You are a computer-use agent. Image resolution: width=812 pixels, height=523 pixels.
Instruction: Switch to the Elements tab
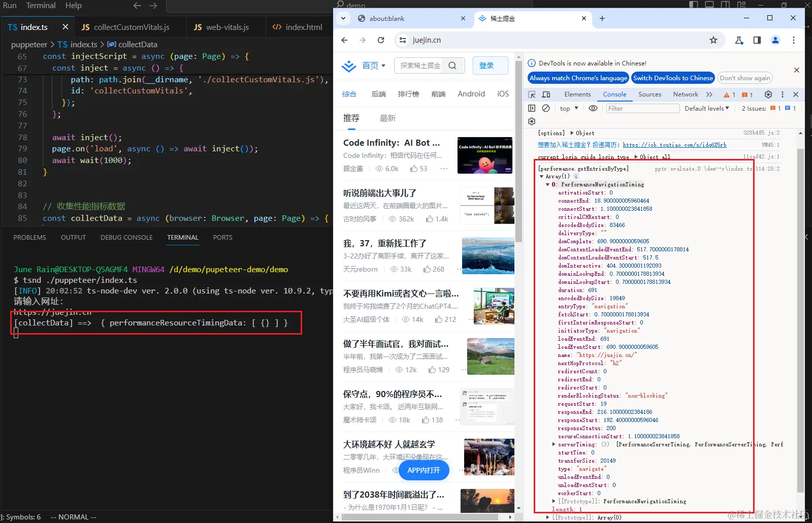coord(577,94)
